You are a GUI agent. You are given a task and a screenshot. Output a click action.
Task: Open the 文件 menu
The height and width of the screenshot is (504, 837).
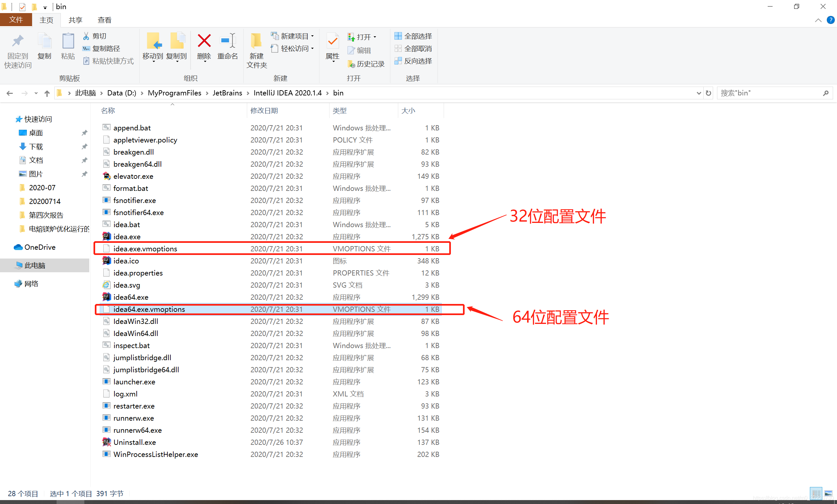coord(16,20)
